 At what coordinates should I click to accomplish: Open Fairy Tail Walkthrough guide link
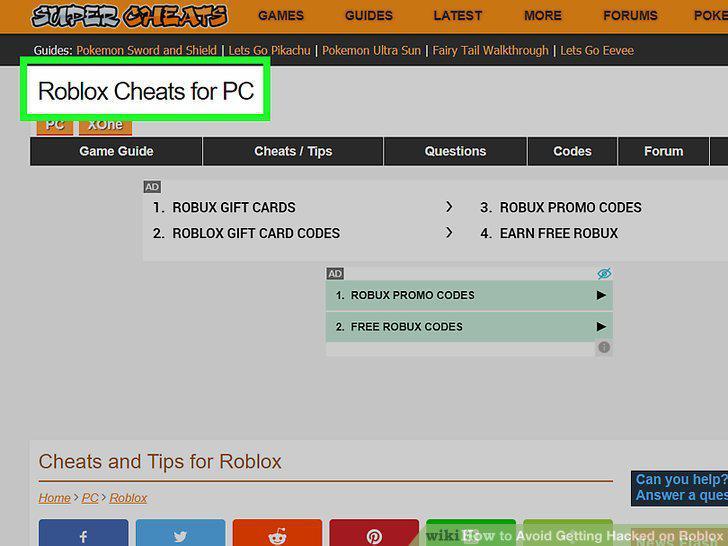coord(490,50)
